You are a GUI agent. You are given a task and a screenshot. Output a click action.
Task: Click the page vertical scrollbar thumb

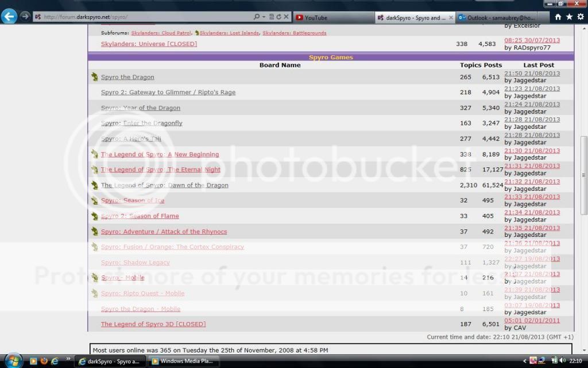[x=583, y=175]
